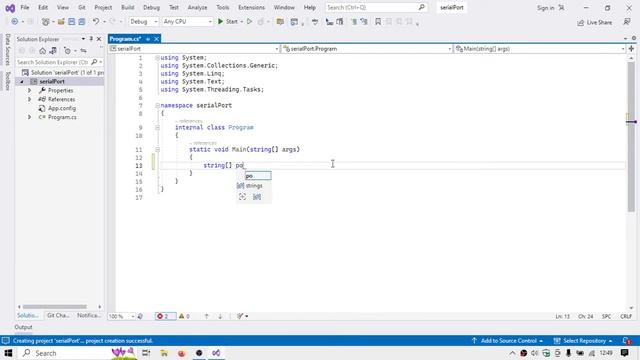640x360 pixels.
Task: Open the File menu
Action: click(25, 7)
